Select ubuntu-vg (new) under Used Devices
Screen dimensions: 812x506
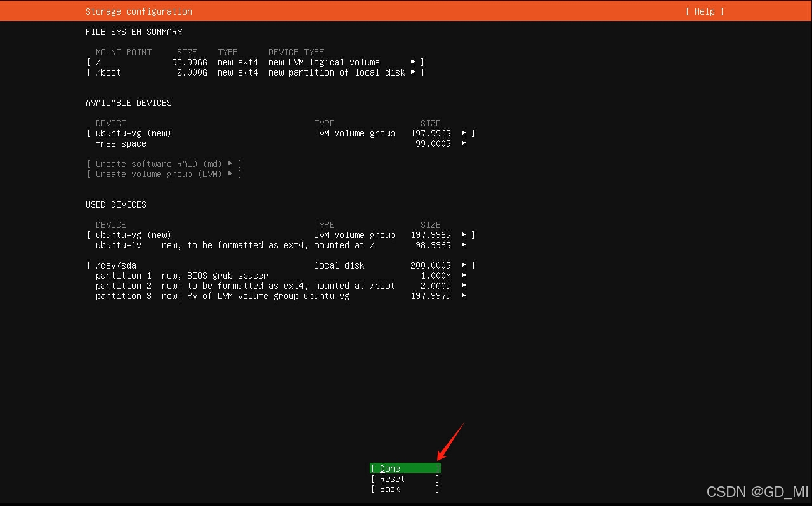click(280, 235)
